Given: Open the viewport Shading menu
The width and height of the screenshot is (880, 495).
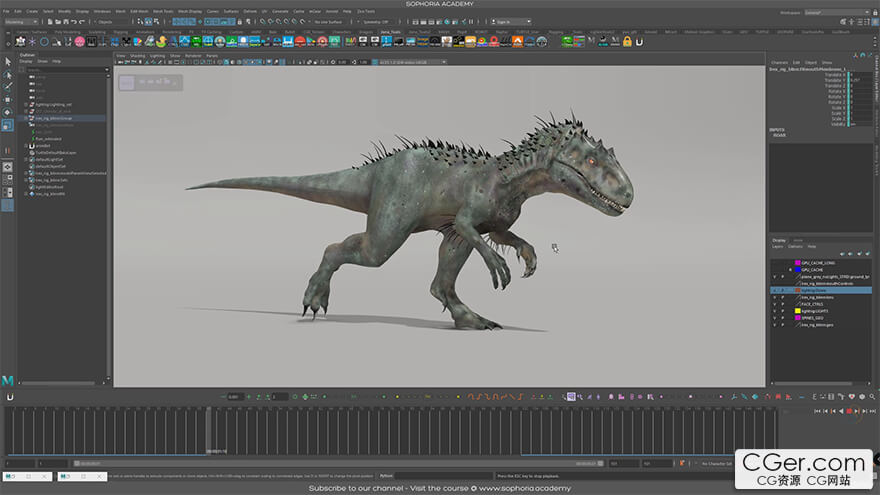Looking at the screenshot, I should 138,56.
